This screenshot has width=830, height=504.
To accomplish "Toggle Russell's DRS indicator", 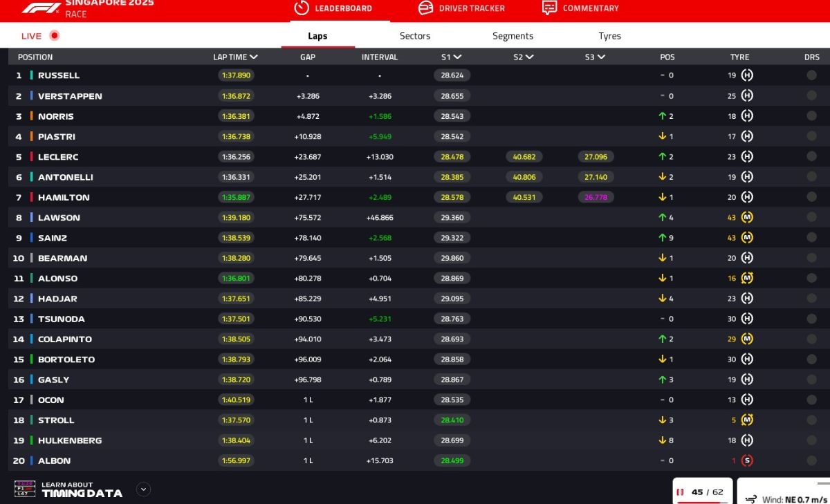I will point(811,75).
